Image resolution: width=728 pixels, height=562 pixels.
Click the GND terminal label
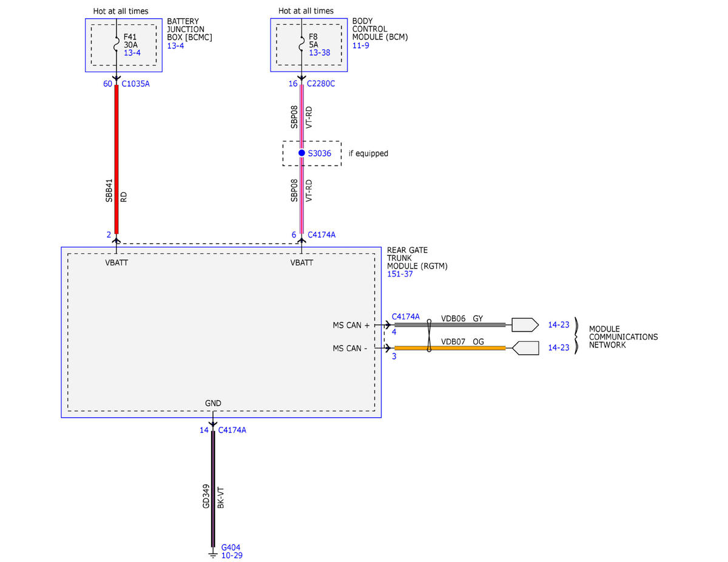(213, 403)
